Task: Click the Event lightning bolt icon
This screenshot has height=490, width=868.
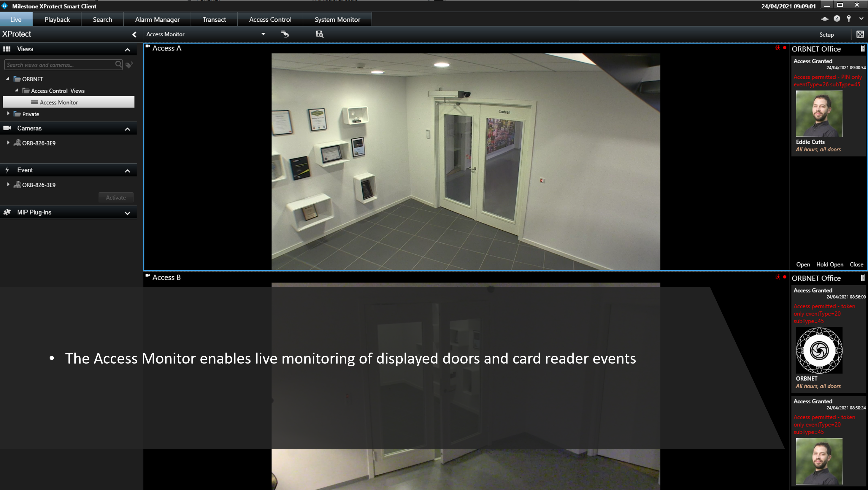Action: [x=7, y=170]
